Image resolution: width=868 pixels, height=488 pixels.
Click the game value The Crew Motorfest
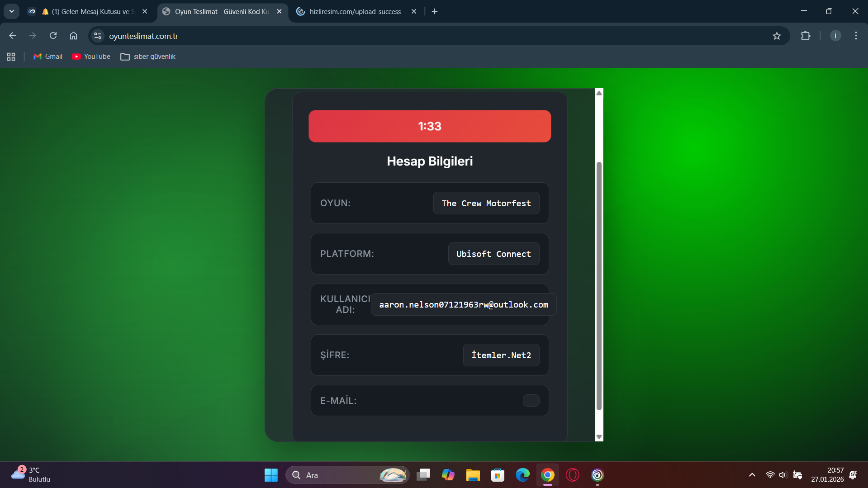coord(486,204)
